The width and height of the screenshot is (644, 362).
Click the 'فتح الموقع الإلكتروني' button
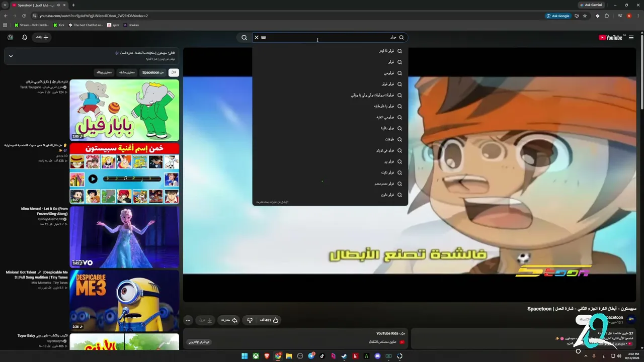[199, 342]
